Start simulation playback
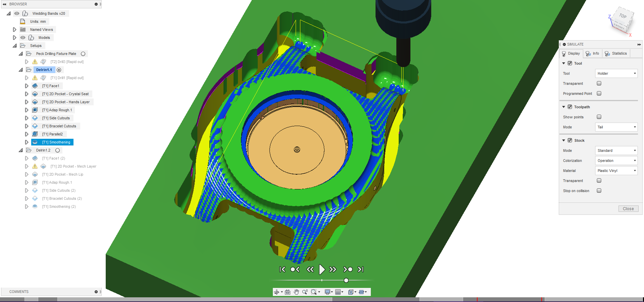 [x=322, y=269]
